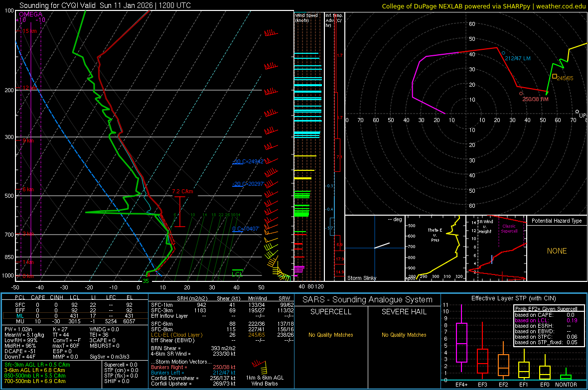Click the 'OMEGA' label on the Skew-T
The height and width of the screenshot is (390, 588).
pos(30,14)
